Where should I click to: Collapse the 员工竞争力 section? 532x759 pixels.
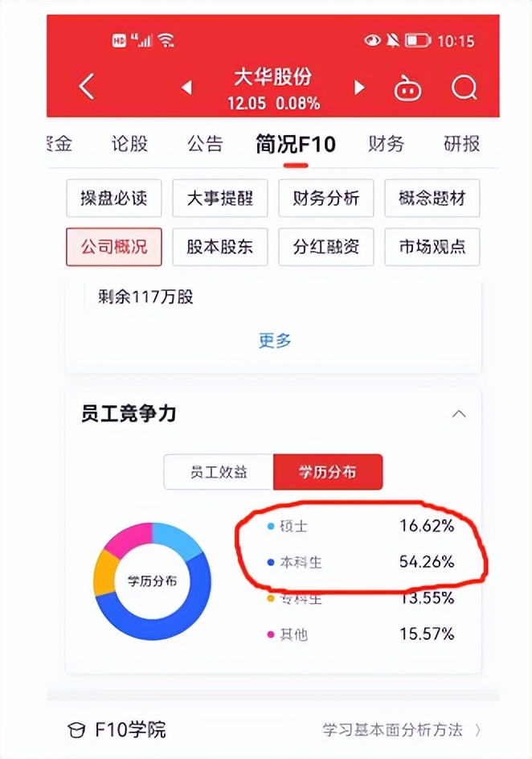point(458,413)
